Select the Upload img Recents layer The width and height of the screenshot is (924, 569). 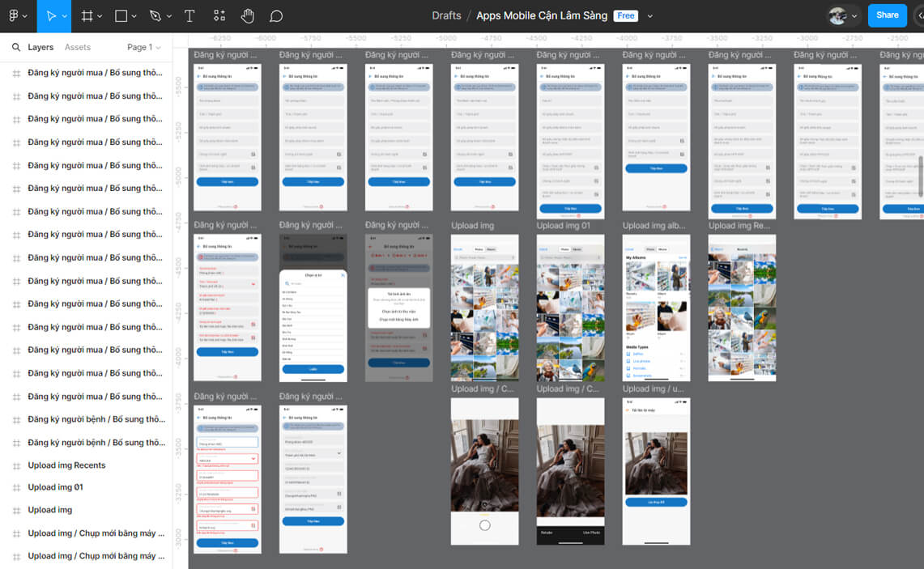click(x=66, y=465)
